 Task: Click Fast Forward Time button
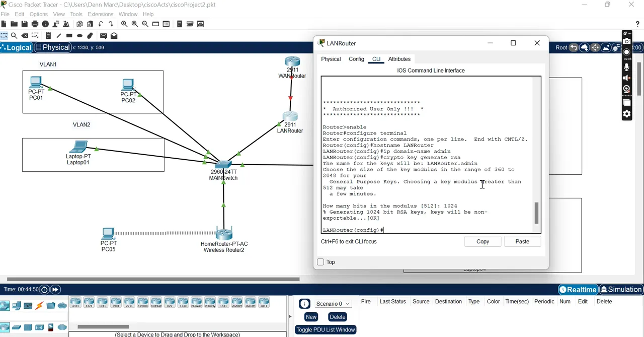tap(55, 290)
